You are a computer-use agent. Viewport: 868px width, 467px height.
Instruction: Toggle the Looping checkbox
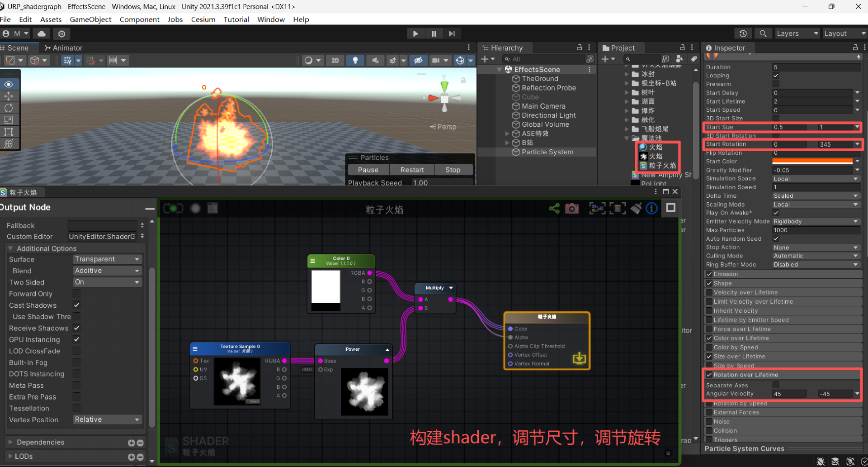tap(776, 76)
